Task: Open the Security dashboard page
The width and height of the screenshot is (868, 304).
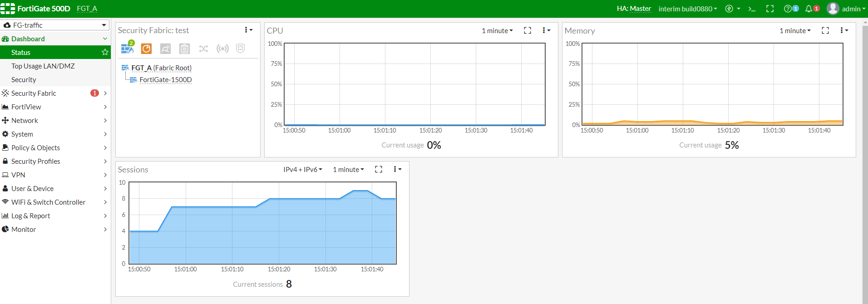Action: click(55, 79)
